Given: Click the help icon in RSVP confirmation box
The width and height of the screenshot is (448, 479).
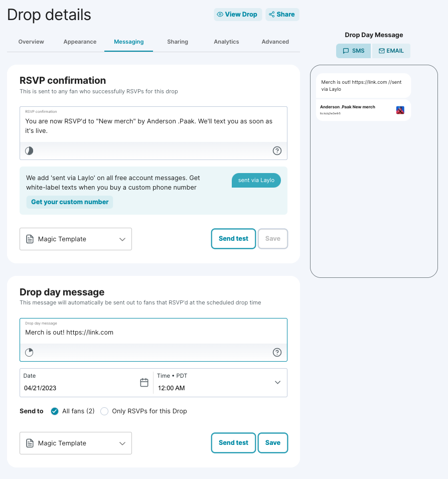Looking at the screenshot, I should (277, 150).
